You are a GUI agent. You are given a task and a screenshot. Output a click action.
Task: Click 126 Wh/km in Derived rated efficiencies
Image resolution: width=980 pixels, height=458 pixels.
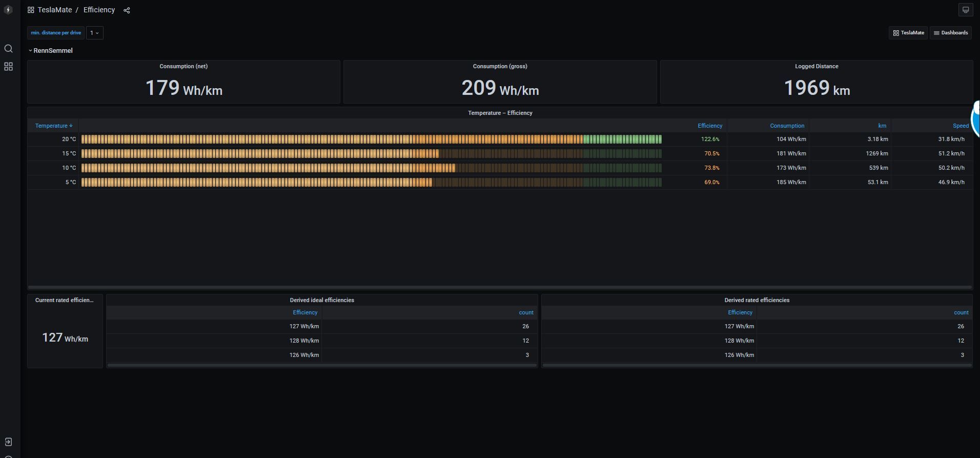point(739,355)
